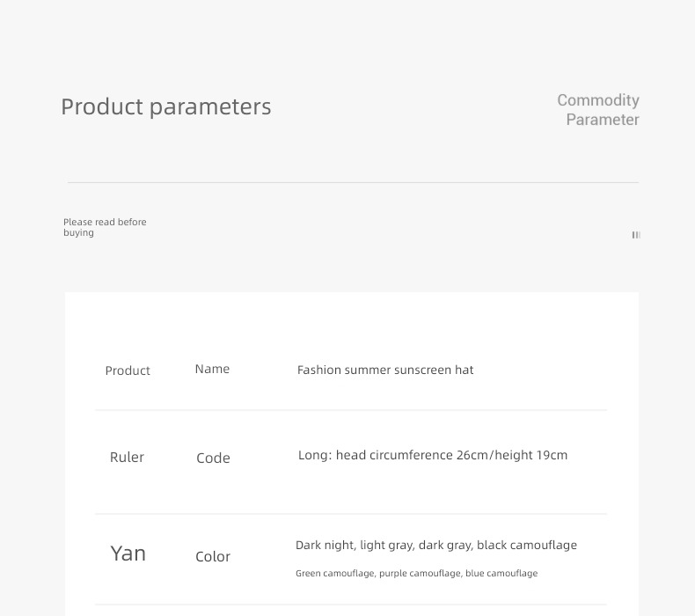Click the Color label
The width and height of the screenshot is (695, 616).
[x=213, y=556]
